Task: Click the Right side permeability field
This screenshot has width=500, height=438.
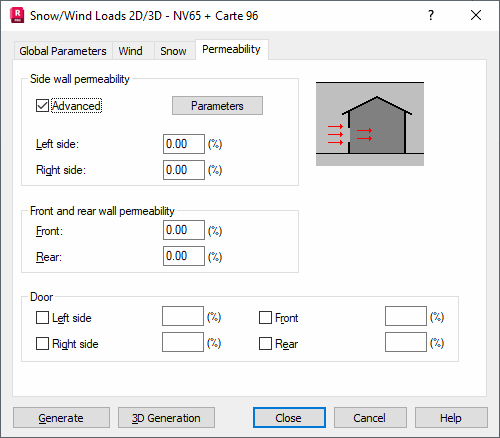Action: coord(184,170)
